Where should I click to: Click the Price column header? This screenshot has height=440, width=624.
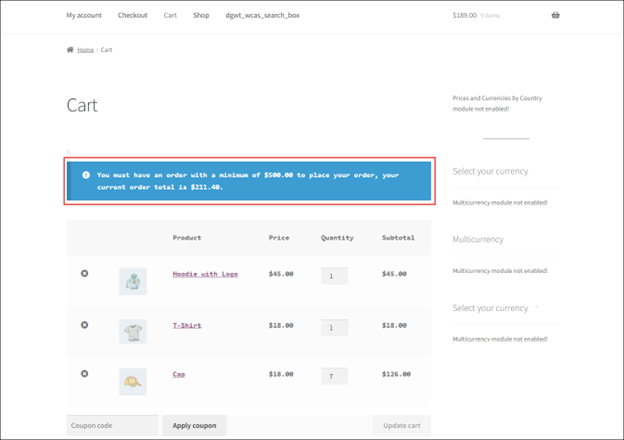pyautogui.click(x=279, y=238)
